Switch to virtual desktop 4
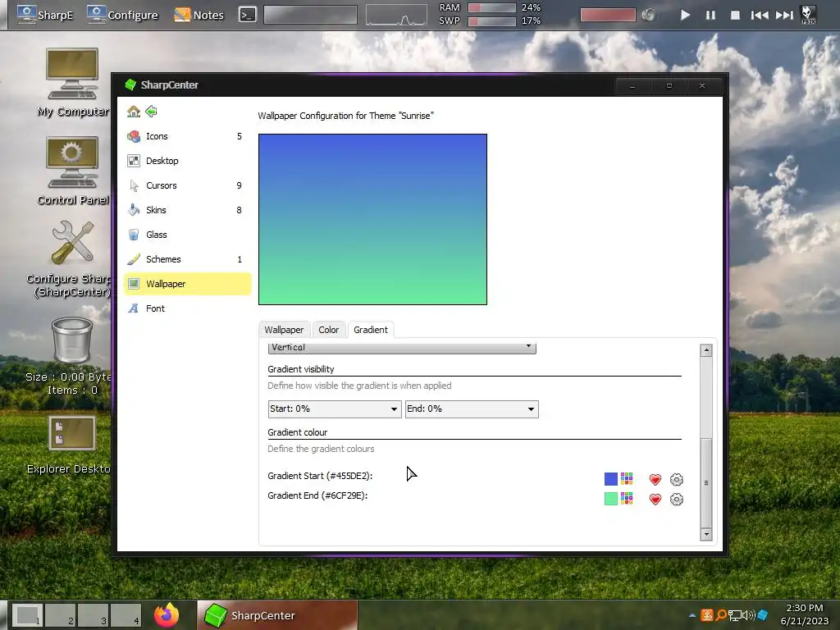 point(126,615)
